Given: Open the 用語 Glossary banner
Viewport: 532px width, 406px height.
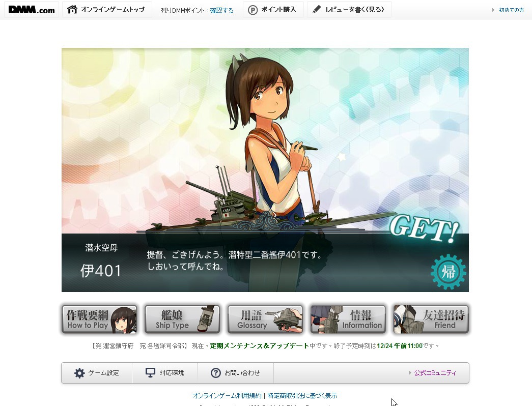Looking at the screenshot, I should 265,319.
